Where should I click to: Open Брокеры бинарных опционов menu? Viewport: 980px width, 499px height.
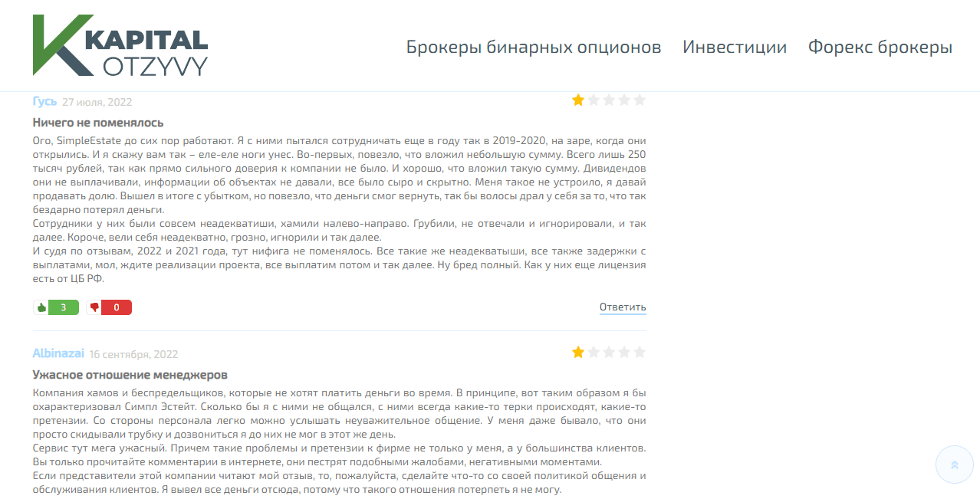point(533,47)
